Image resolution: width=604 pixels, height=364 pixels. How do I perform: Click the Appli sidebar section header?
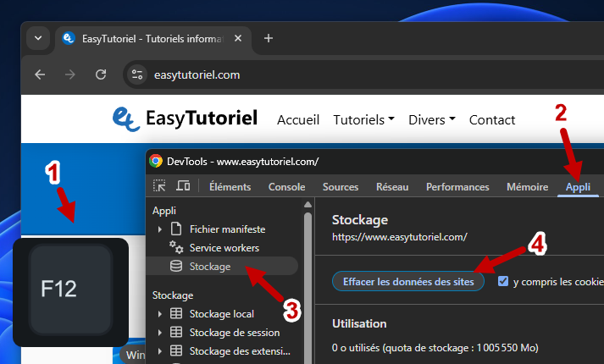tap(164, 211)
